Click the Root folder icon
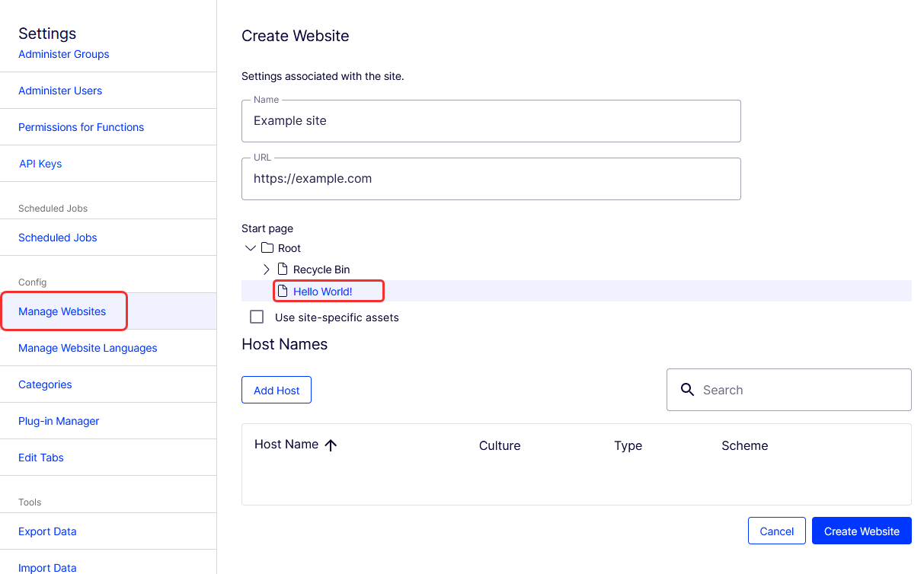 [267, 248]
